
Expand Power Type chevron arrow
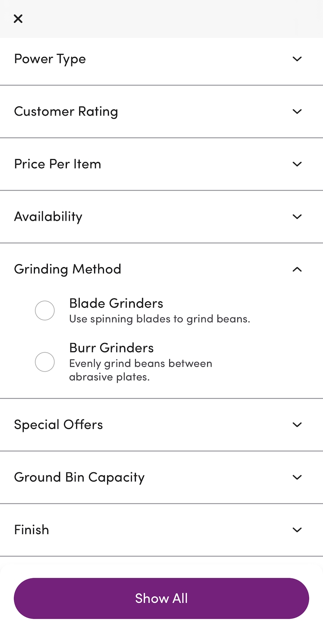pyautogui.click(x=297, y=59)
